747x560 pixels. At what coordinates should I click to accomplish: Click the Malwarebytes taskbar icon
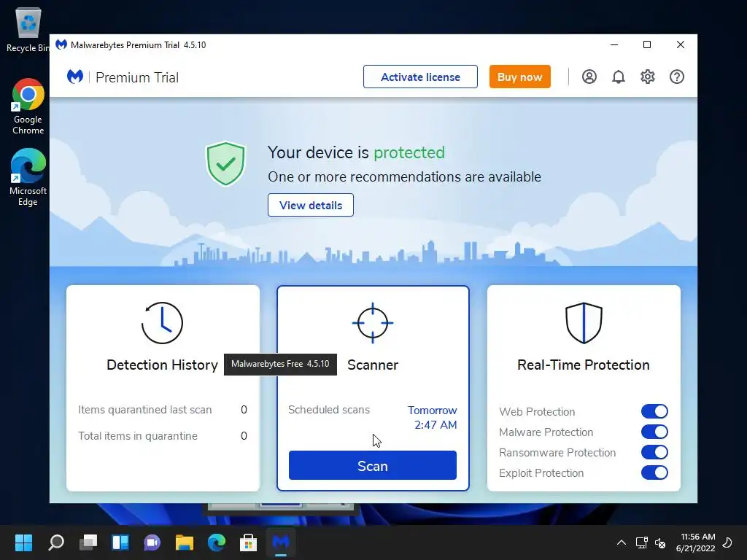tap(281, 542)
